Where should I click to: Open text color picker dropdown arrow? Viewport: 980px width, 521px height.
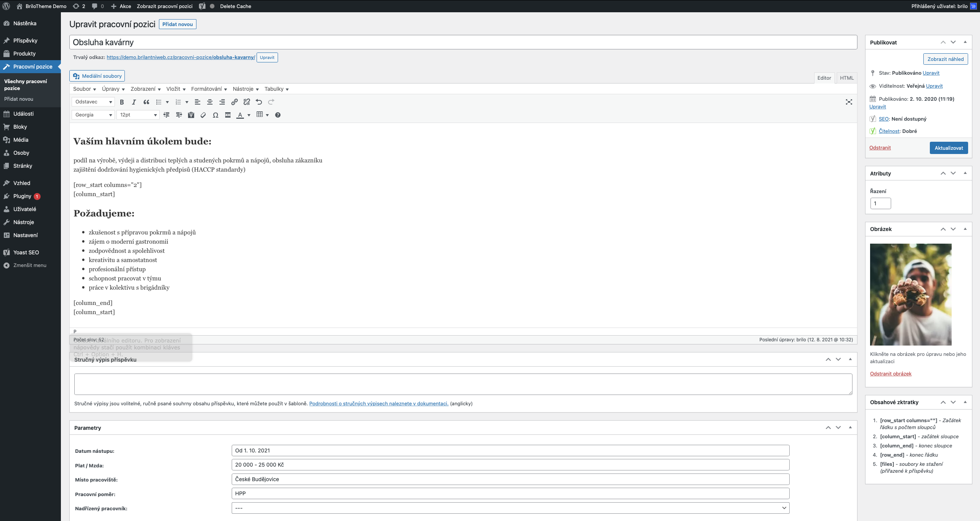249,115
